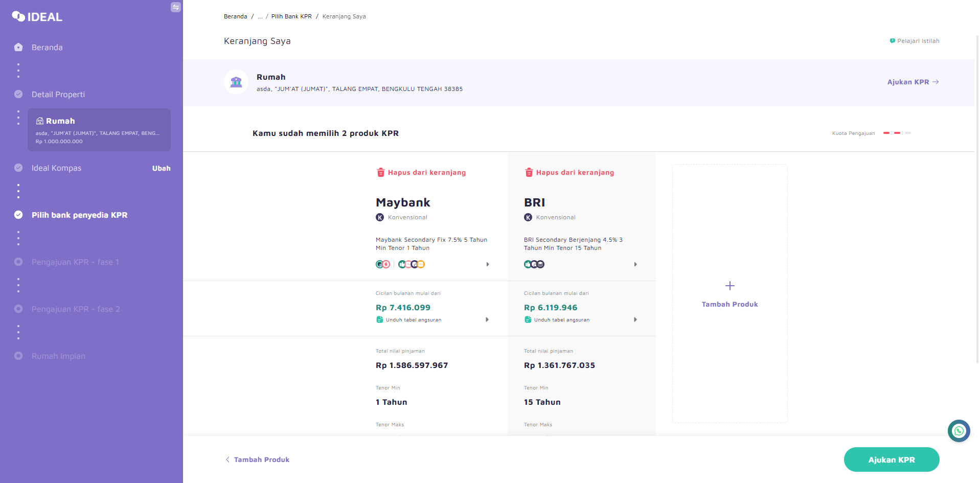Expand BRI installment details arrow
Screen dimensions: 980x483
click(635, 319)
